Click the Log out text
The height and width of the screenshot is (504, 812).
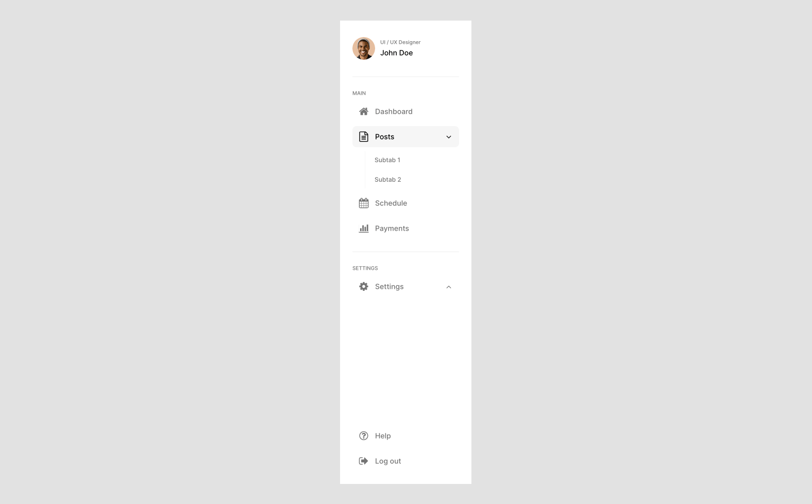[388, 461]
